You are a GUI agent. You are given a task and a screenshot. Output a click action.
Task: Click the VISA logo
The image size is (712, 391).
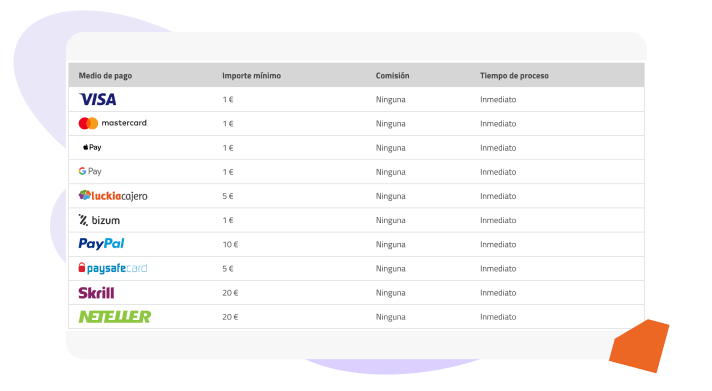98,99
